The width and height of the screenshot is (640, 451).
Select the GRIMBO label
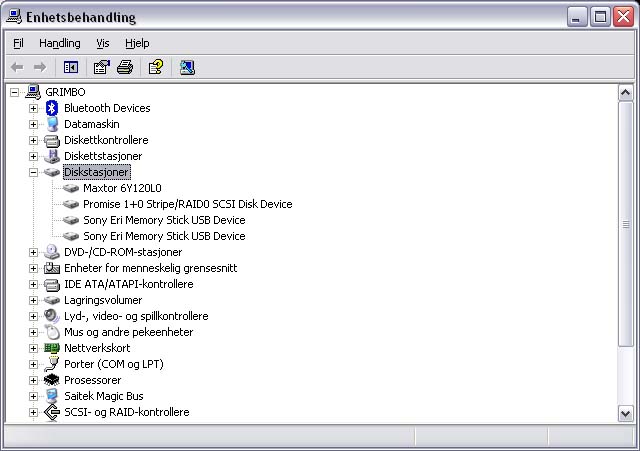[x=65, y=92]
